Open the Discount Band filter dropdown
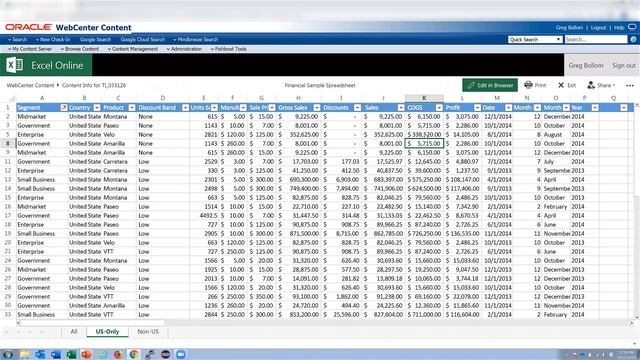 pyautogui.click(x=185, y=107)
